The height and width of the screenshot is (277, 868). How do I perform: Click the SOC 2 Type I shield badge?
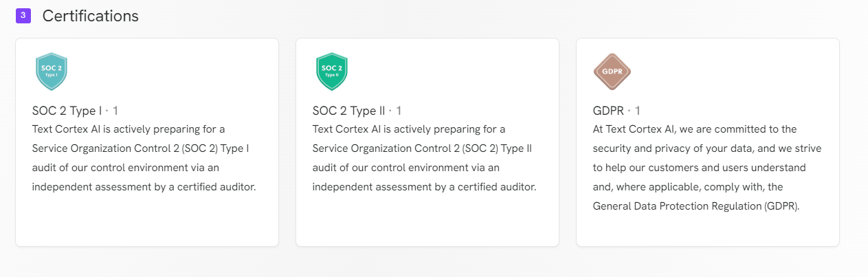point(52,71)
